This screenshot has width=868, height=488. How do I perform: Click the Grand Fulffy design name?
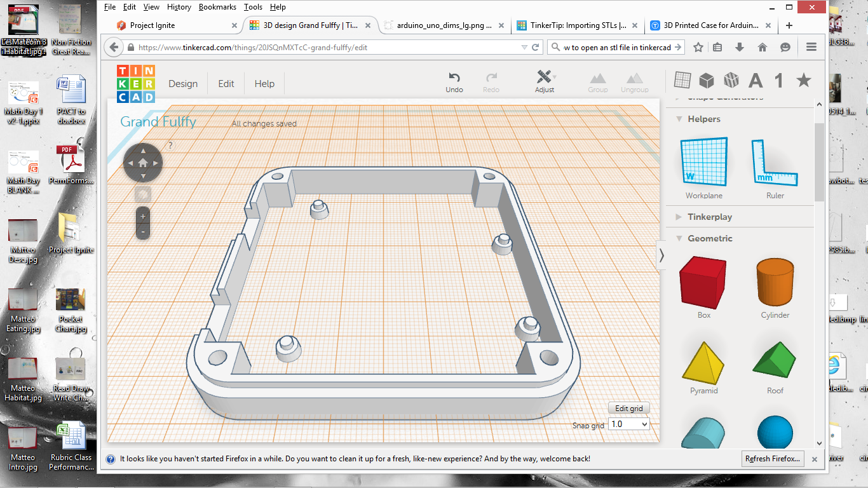158,122
